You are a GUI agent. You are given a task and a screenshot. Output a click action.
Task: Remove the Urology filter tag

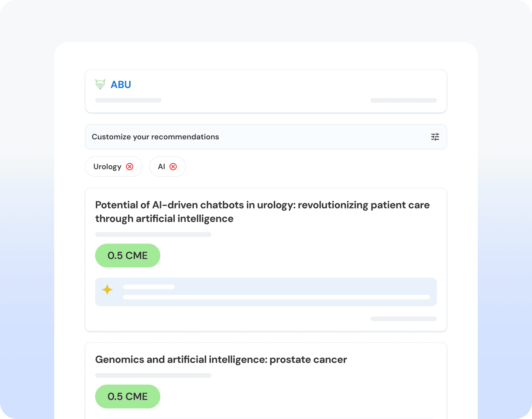[x=130, y=167]
